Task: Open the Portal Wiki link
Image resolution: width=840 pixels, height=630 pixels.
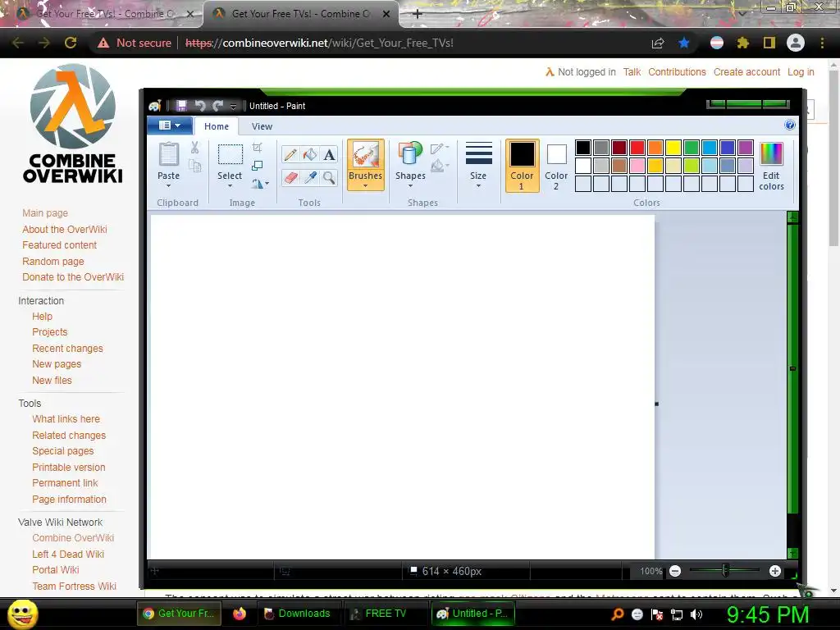Action: click(x=55, y=570)
